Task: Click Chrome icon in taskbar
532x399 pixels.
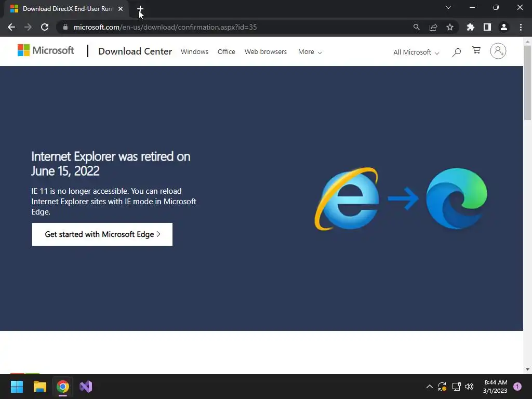Action: pyautogui.click(x=63, y=387)
